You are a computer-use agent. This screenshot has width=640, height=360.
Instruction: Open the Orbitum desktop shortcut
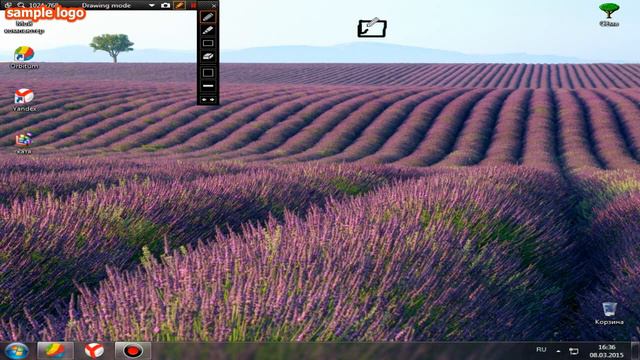click(x=24, y=58)
